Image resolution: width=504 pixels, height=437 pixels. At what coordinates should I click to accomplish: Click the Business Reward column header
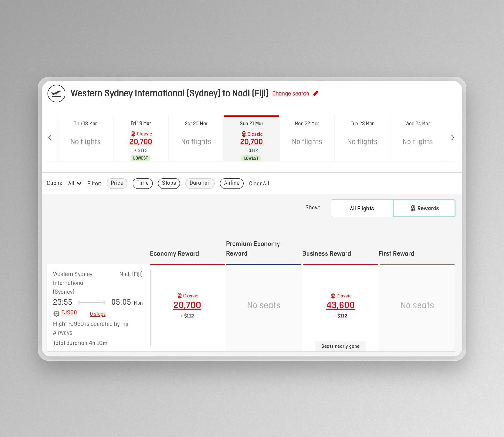pyautogui.click(x=327, y=253)
